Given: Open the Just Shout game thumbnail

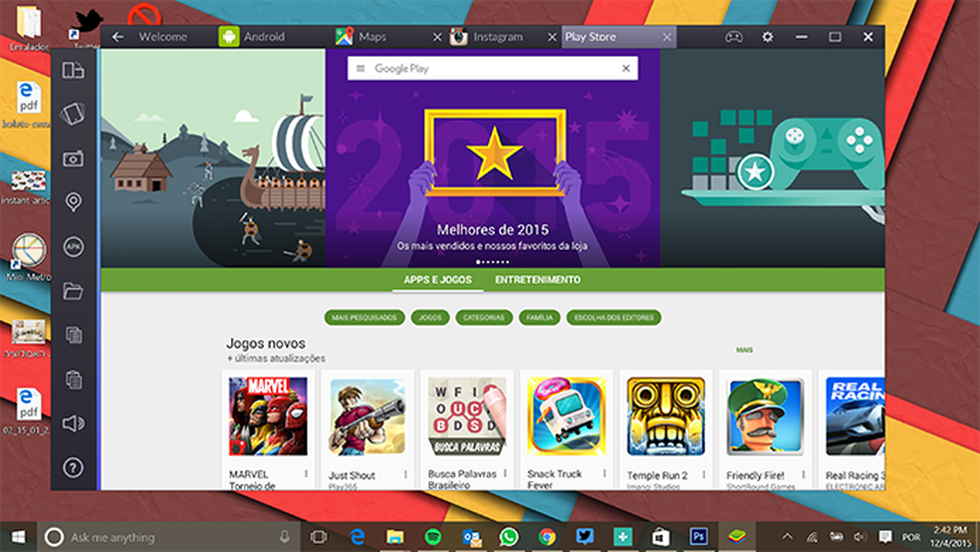Looking at the screenshot, I should click(367, 415).
